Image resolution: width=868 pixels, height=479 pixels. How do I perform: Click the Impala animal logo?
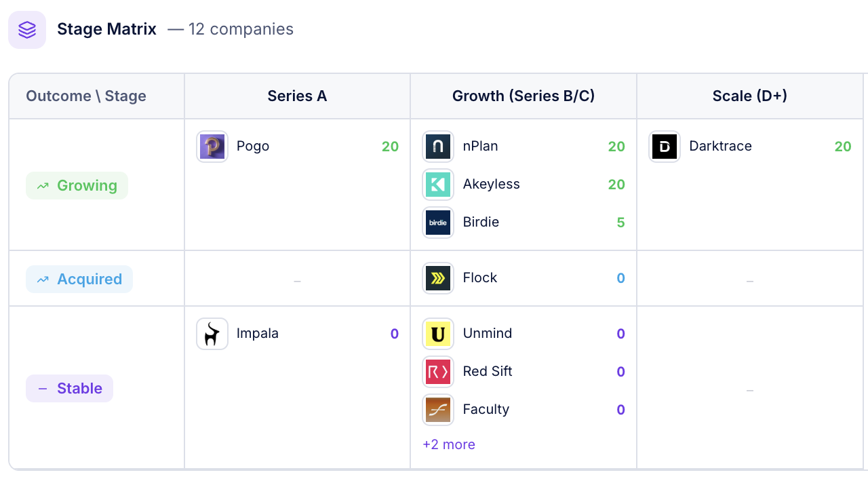(x=212, y=333)
